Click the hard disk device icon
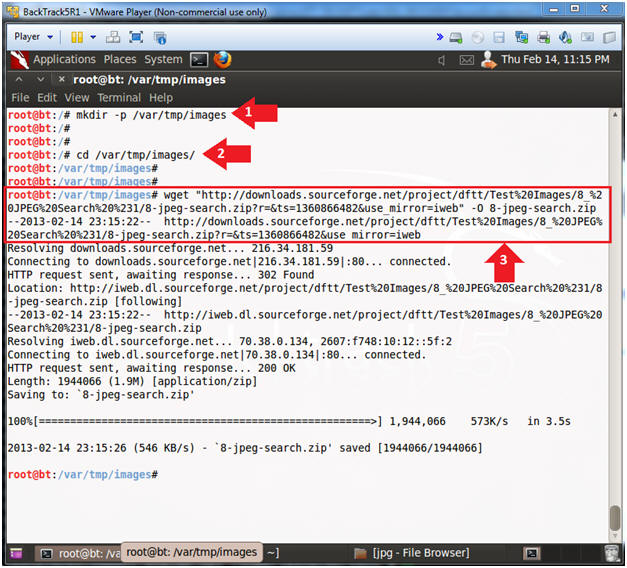 click(456, 38)
